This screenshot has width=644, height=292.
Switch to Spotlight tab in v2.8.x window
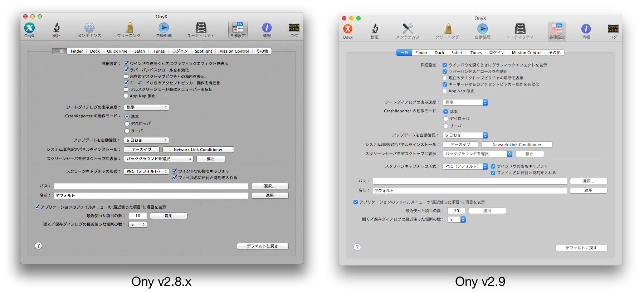[204, 51]
